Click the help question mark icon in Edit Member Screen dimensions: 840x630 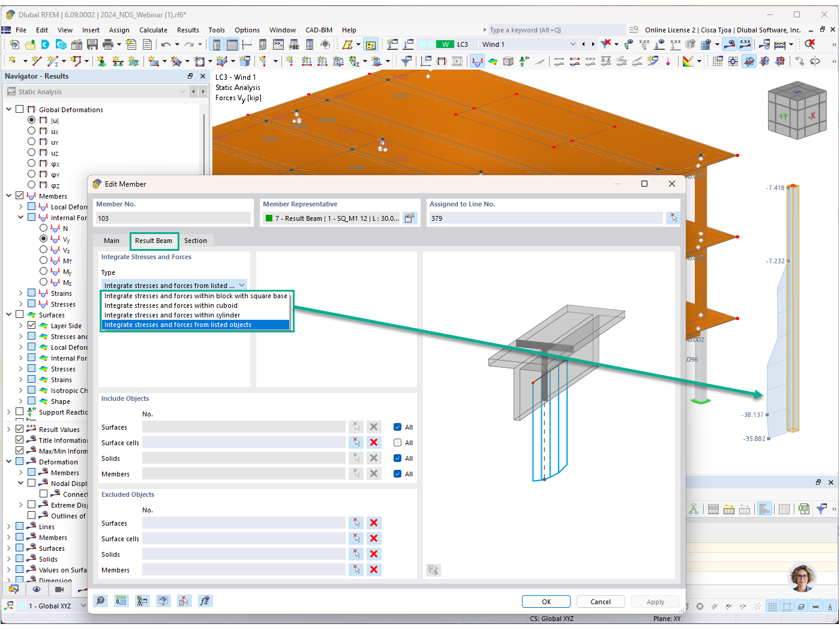[x=100, y=601]
